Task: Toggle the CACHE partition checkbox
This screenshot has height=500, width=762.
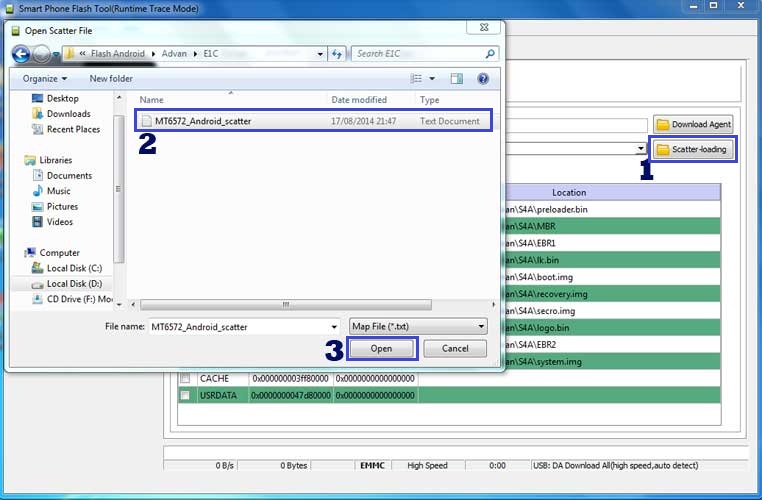Action: 185,379
